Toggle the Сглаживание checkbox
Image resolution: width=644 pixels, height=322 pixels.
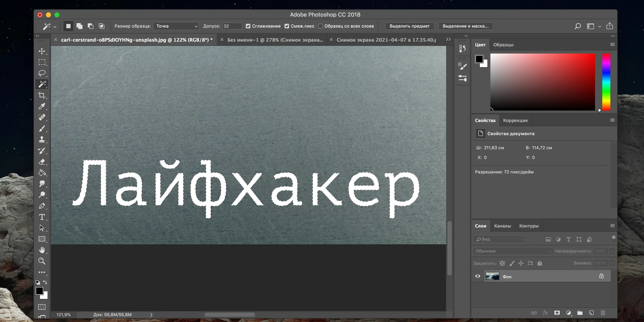248,26
